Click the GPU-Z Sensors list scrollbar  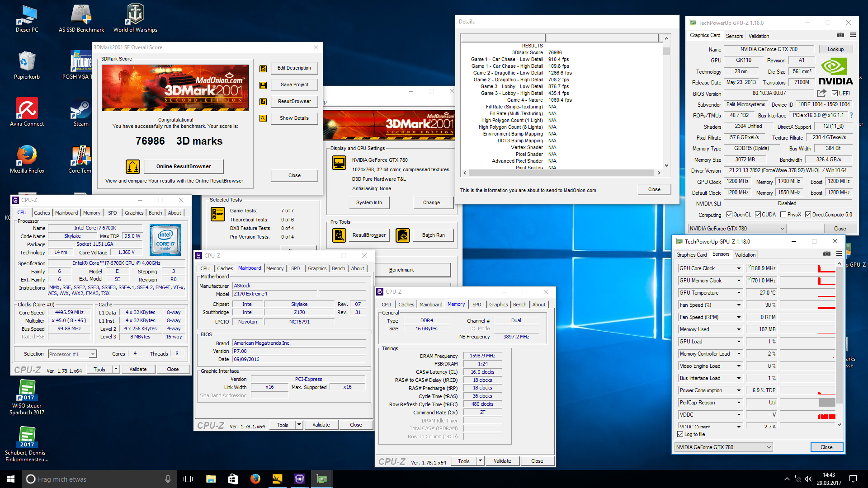(839, 344)
